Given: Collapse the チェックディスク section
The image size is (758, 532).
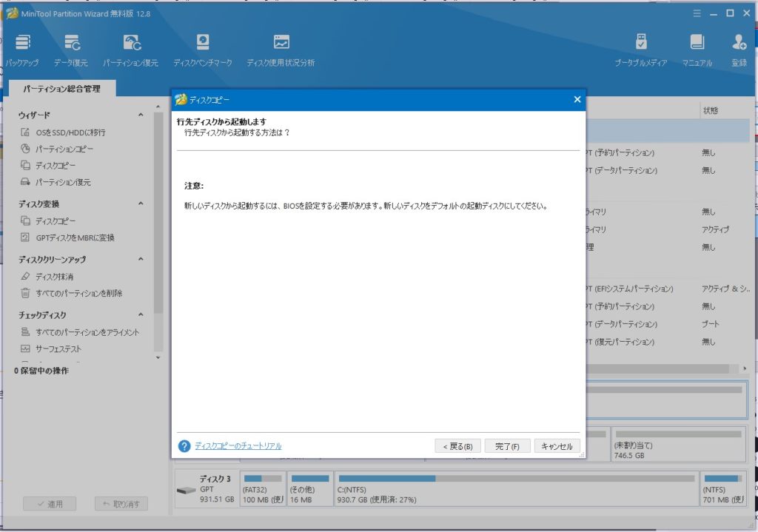Looking at the screenshot, I should coord(141,315).
